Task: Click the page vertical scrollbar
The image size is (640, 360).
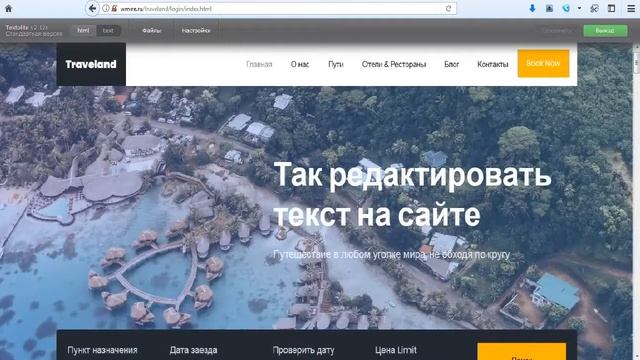Action: pos(636,202)
